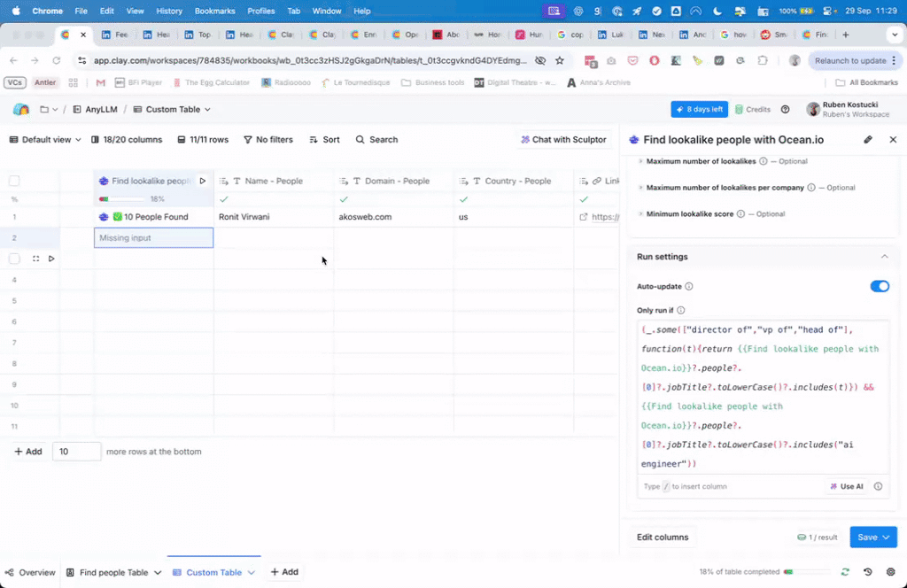Run the Find lookalike people column play icon
The width and height of the screenshot is (907, 588).
(202, 181)
